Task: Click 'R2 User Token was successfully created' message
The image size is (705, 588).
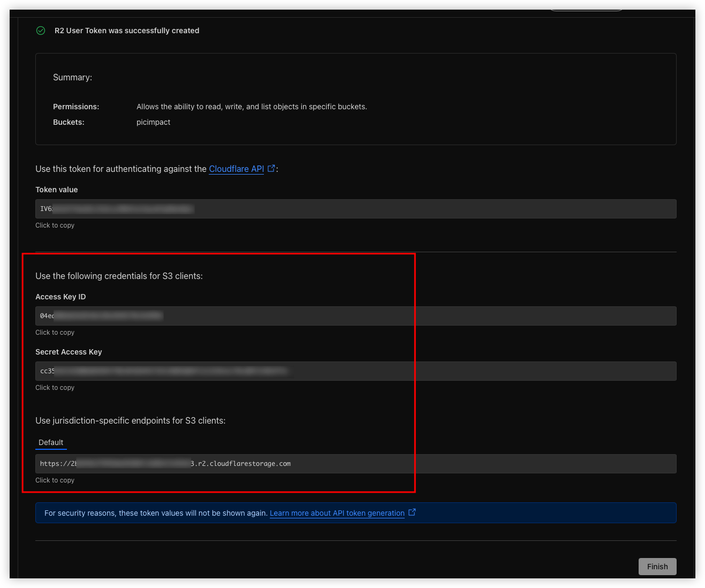Action: tap(127, 31)
